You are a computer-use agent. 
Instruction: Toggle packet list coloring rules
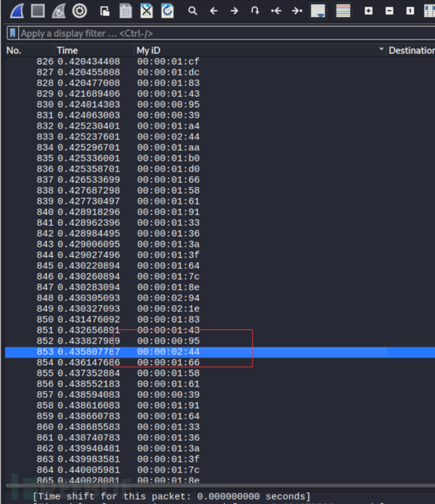(343, 11)
